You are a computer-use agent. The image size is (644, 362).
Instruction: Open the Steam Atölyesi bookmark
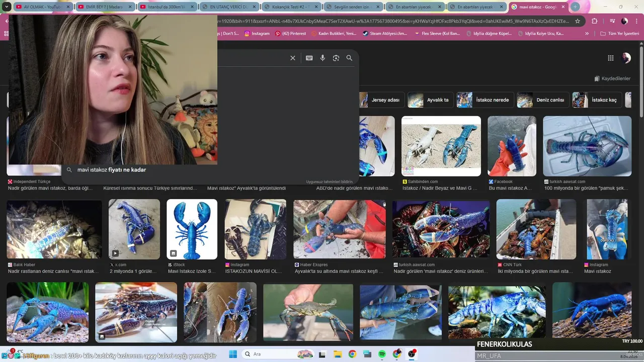pyautogui.click(x=384, y=34)
